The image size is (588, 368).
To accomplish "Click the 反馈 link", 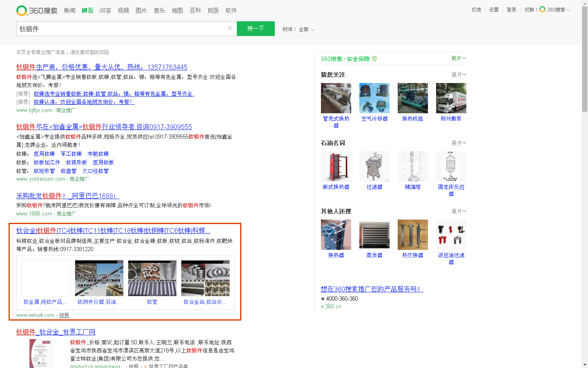I will (476, 9).
